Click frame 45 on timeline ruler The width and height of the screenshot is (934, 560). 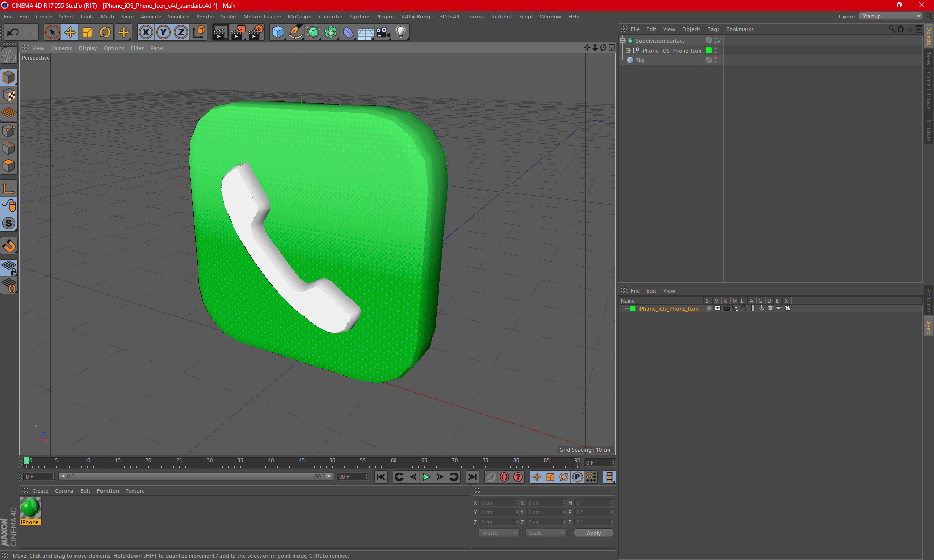coord(302,460)
